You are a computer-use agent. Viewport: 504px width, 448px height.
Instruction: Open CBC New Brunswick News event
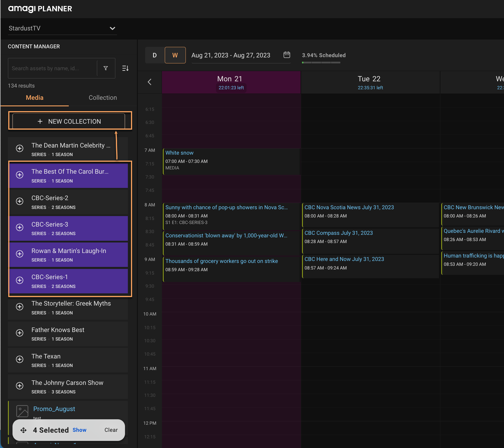click(473, 214)
